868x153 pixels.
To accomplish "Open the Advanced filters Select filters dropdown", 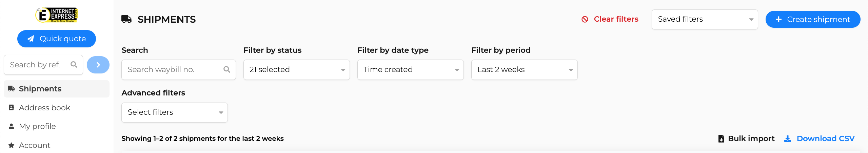I will click(175, 112).
